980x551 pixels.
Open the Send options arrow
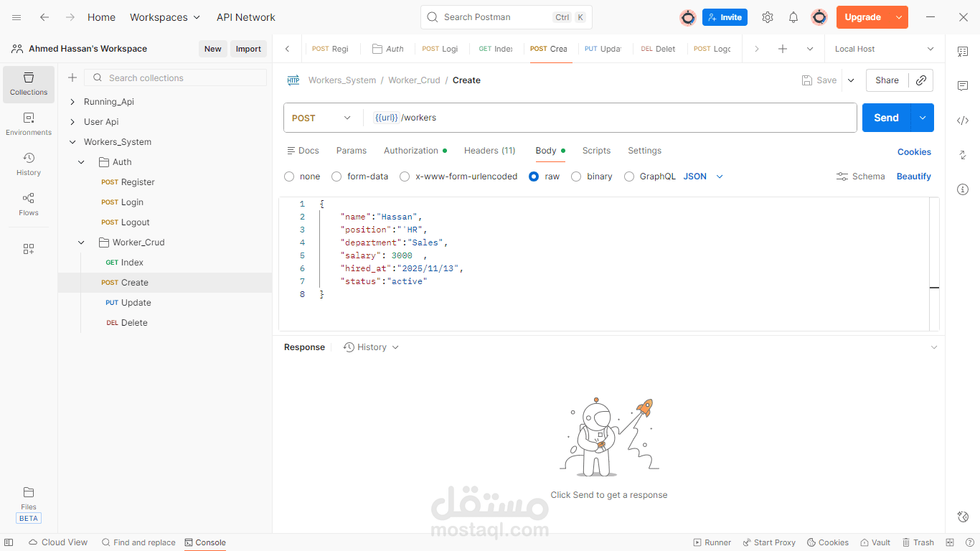[922, 118]
